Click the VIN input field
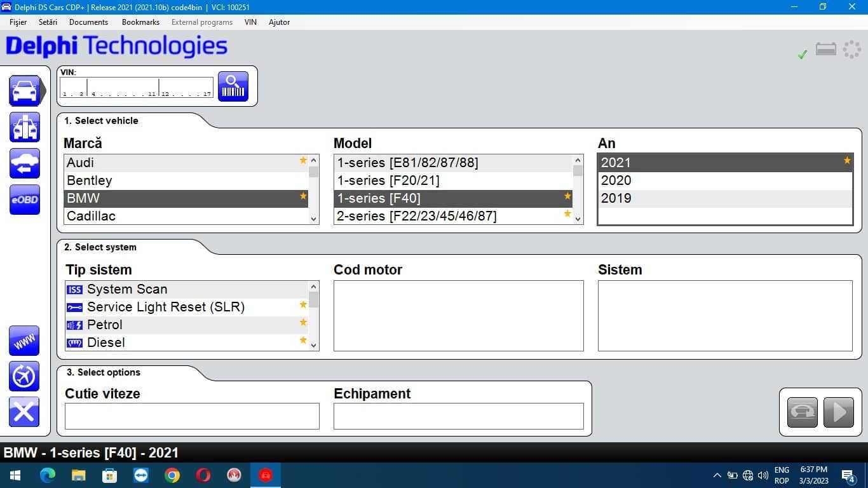 pyautogui.click(x=137, y=88)
